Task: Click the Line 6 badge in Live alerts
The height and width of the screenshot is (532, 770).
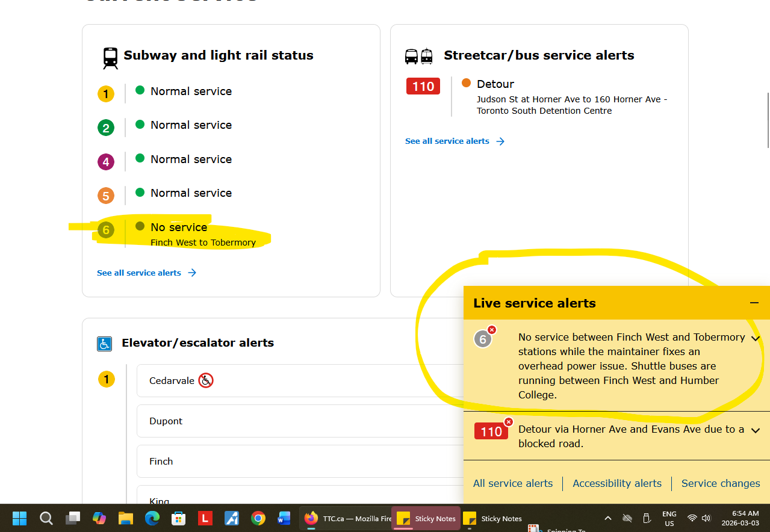Action: click(483, 339)
